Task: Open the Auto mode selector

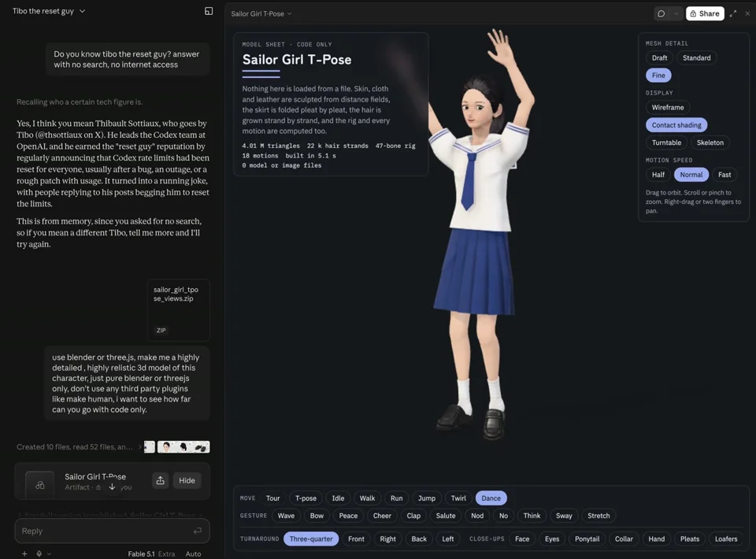Action: tap(193, 553)
